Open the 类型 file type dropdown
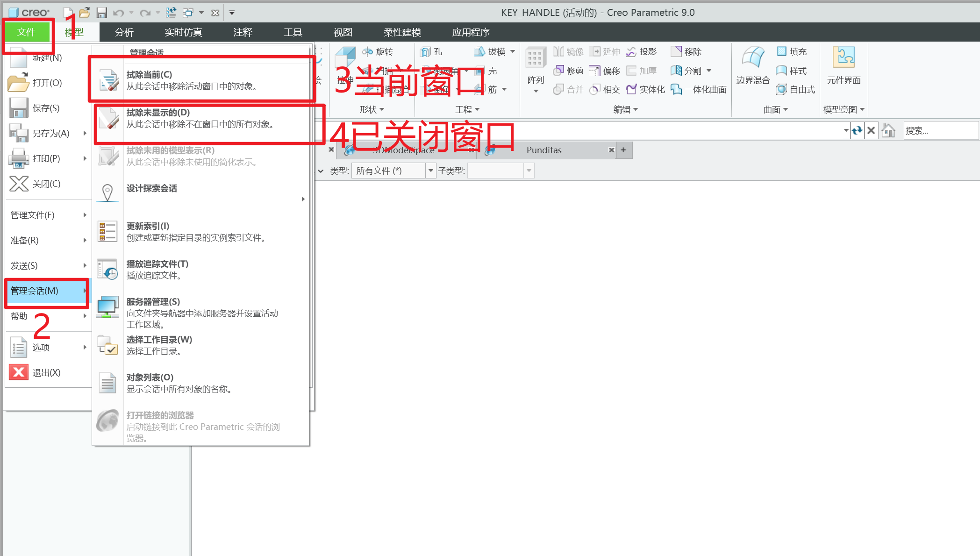This screenshot has height=556, width=980. click(x=430, y=171)
